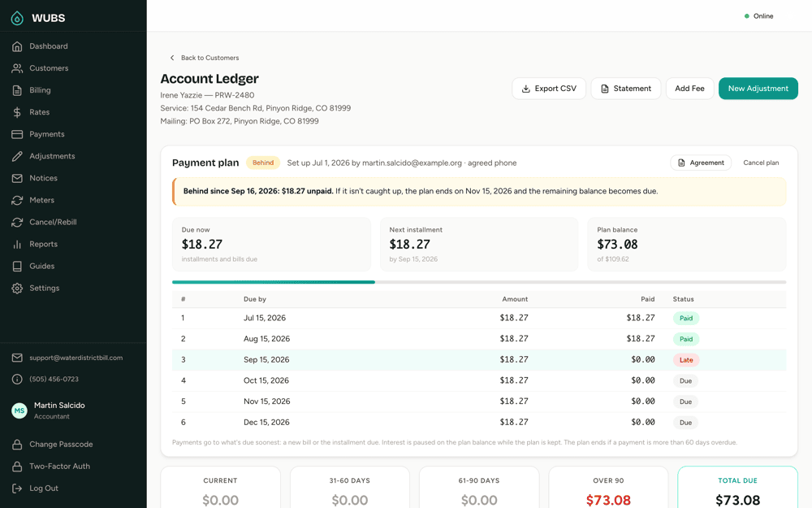Click the Change Passcode lock icon

[17, 445]
